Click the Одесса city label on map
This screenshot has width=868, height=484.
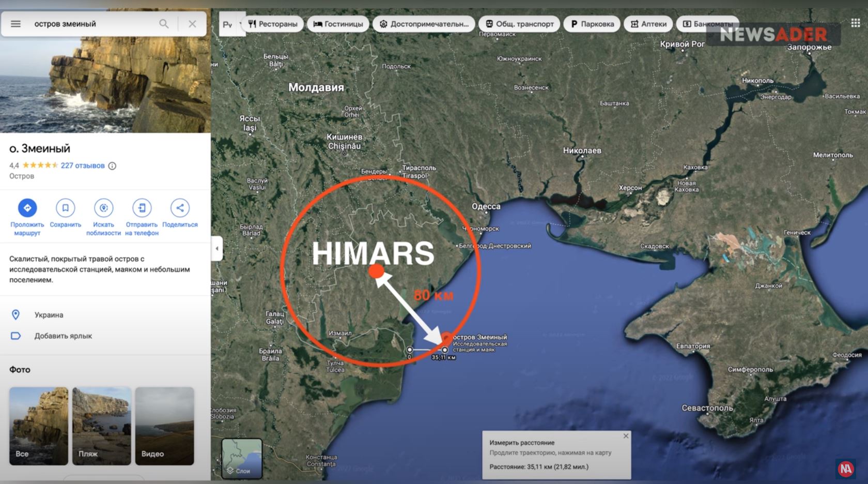coord(486,206)
